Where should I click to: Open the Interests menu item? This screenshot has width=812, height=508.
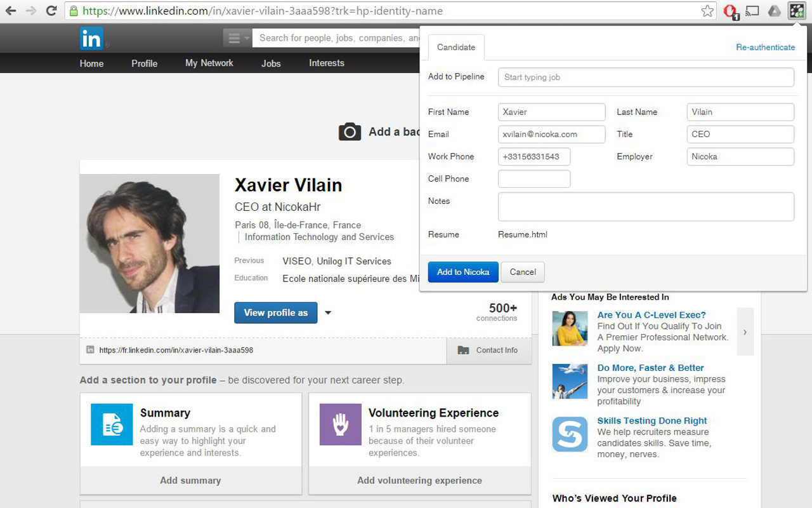[x=327, y=63]
